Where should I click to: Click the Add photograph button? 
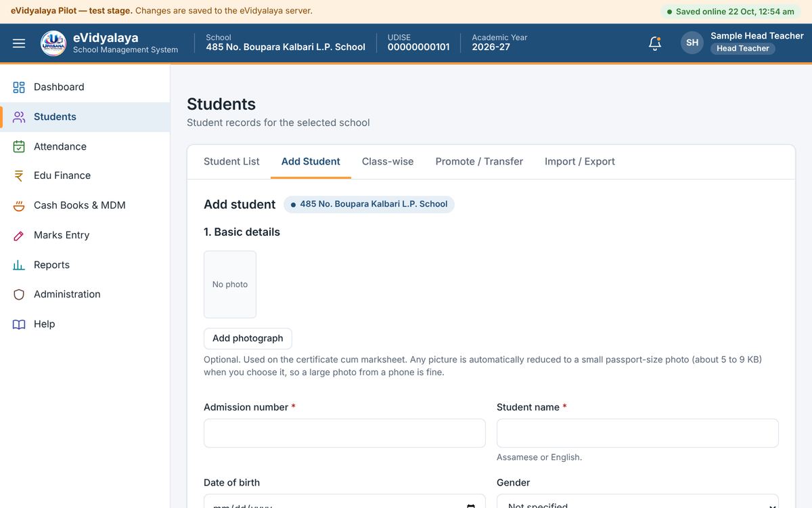click(x=248, y=339)
